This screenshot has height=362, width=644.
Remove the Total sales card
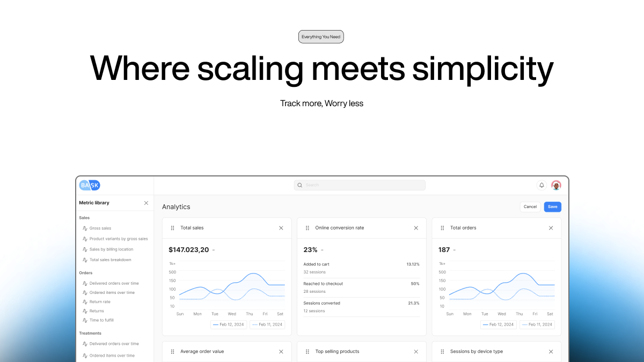pos(281,228)
